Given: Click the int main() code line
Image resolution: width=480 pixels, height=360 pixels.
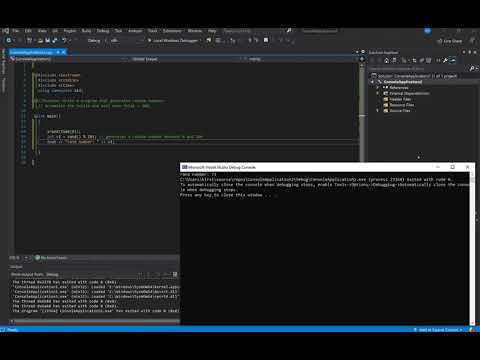Looking at the screenshot, I should 47,116.
